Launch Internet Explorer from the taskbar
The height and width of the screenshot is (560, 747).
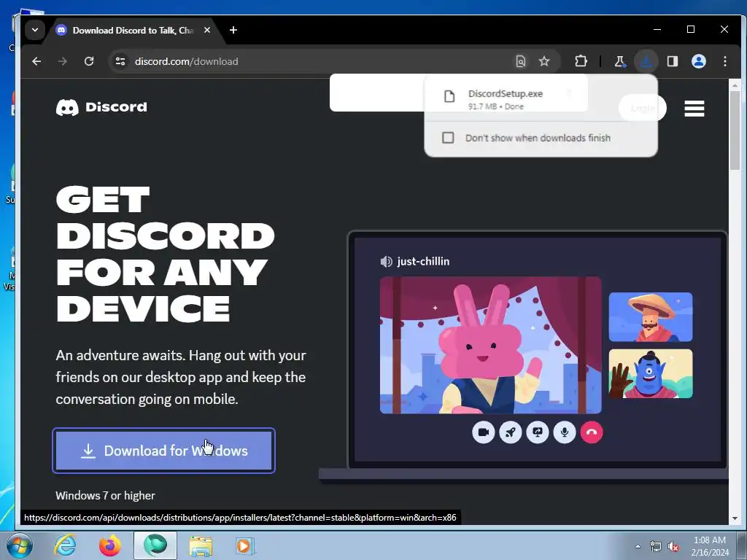pyautogui.click(x=65, y=545)
